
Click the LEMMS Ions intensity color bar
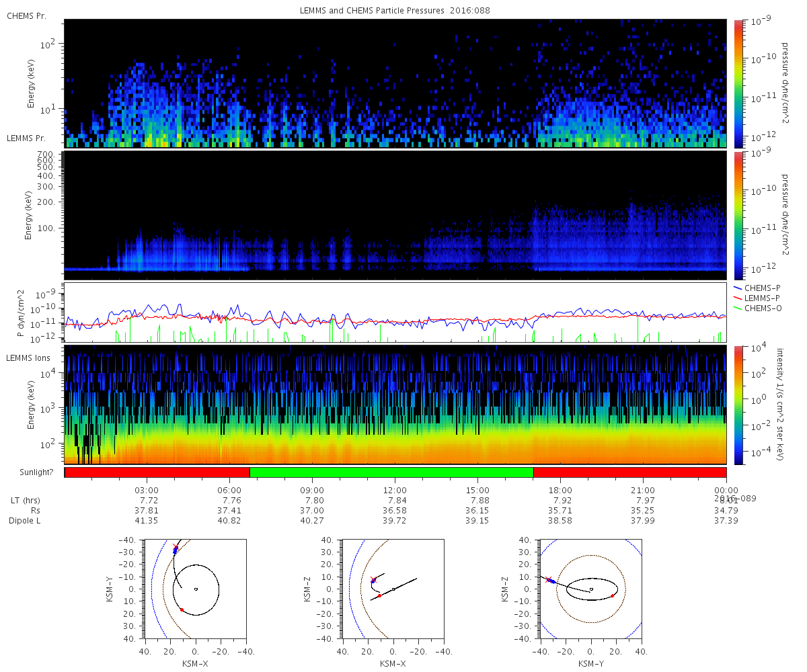738,405
